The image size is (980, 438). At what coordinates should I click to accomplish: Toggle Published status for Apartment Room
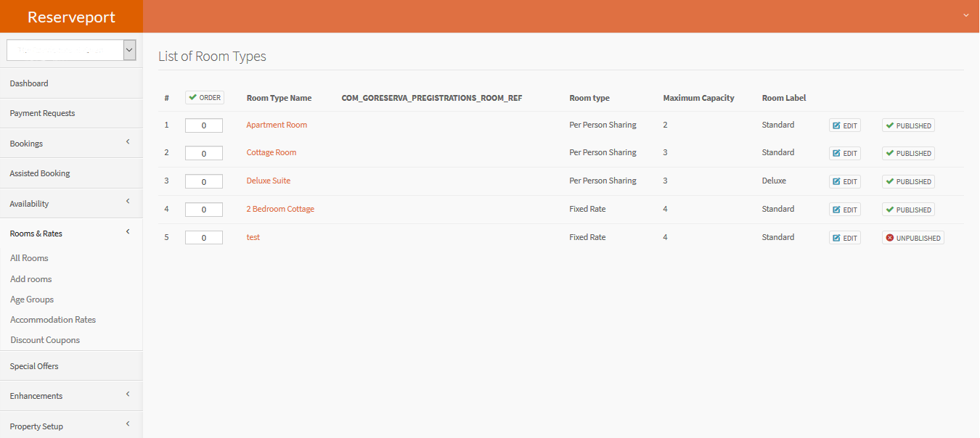click(x=908, y=125)
